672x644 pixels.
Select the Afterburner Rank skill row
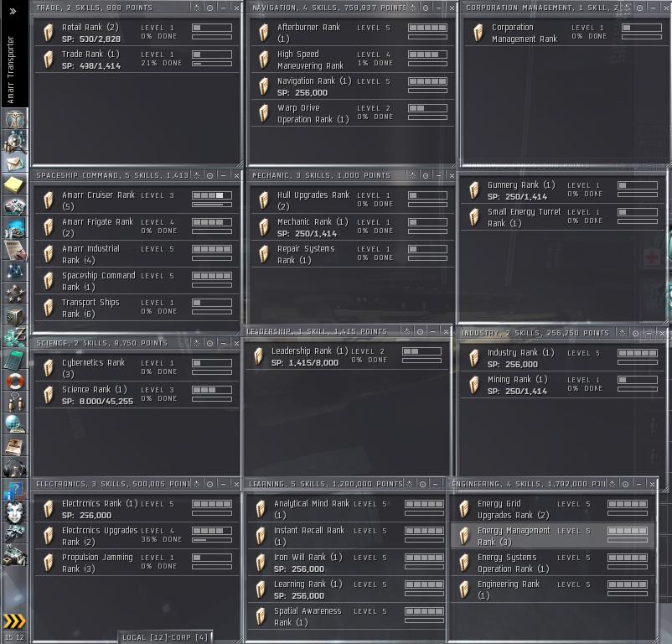(x=353, y=33)
